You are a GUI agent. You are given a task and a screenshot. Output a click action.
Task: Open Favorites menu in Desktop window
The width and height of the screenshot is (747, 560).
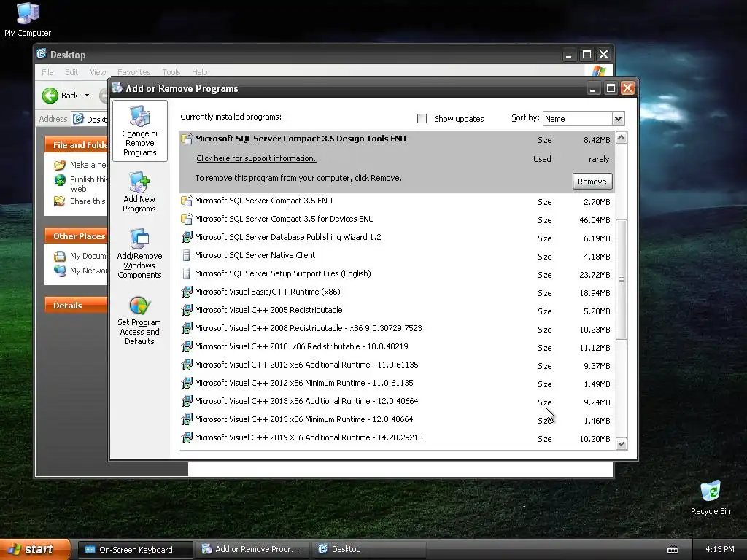click(134, 72)
